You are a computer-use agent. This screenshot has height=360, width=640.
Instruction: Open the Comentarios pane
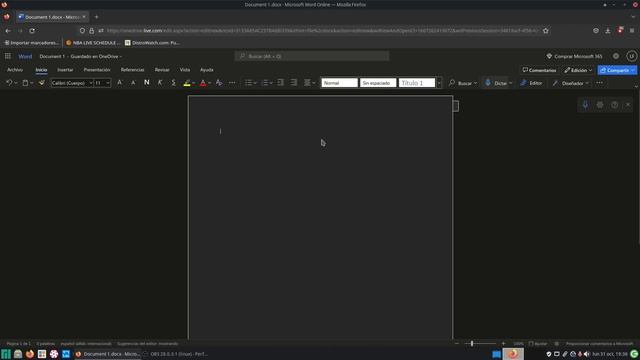click(x=539, y=70)
